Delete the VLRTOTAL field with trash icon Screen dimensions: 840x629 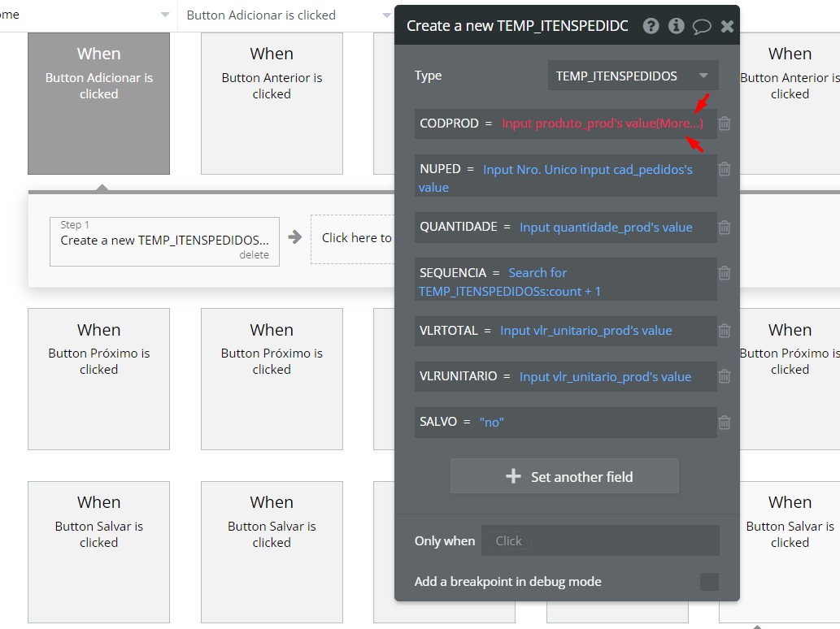pyautogui.click(x=725, y=331)
